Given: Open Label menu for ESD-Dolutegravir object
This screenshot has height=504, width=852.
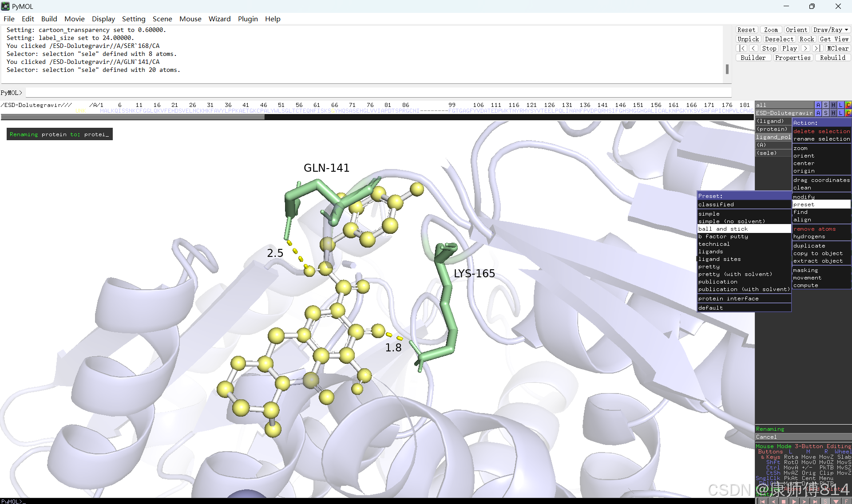Looking at the screenshot, I should coord(840,113).
